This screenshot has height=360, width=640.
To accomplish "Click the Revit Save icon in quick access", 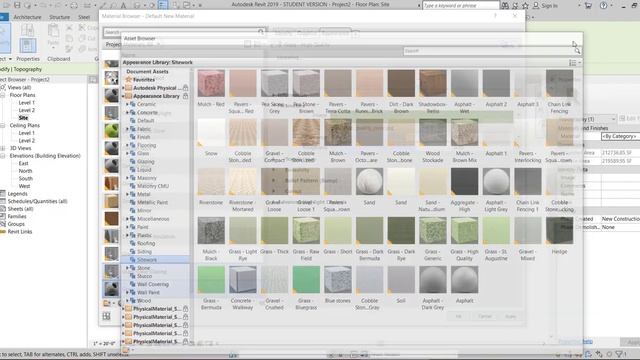I will tap(17, 5).
